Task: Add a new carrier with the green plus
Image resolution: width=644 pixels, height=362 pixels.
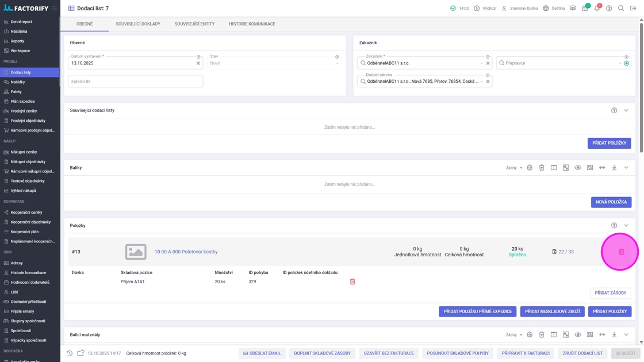Action: click(626, 63)
